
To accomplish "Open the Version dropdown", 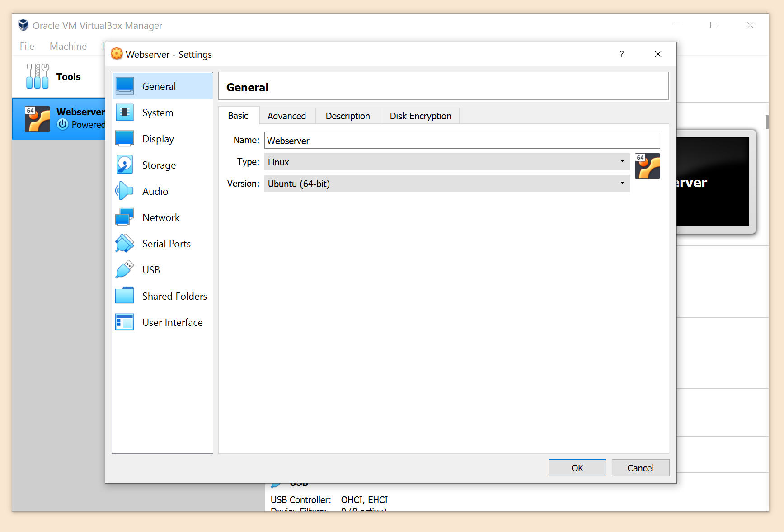I will [623, 184].
